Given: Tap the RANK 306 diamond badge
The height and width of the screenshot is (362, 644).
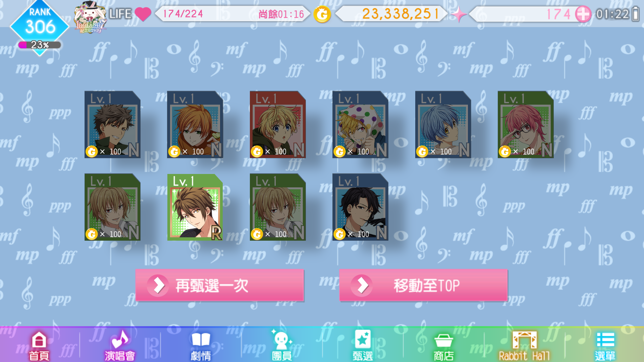Looking at the screenshot, I should click(40, 23).
